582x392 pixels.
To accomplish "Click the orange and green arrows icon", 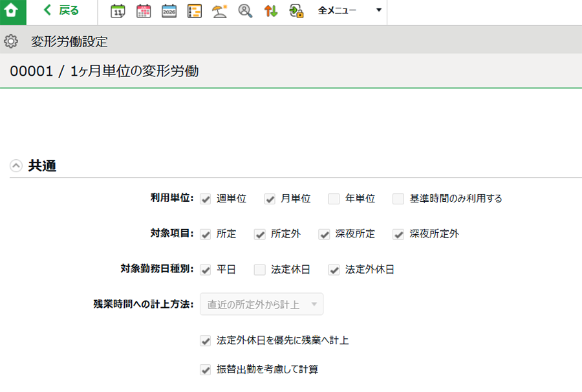I will (x=270, y=11).
